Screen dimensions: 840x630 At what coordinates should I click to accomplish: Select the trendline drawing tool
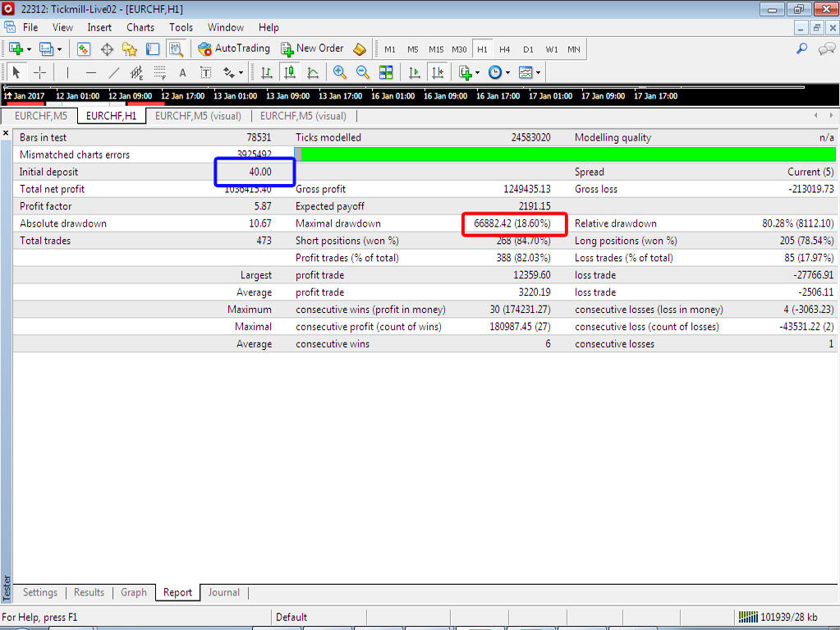click(113, 72)
